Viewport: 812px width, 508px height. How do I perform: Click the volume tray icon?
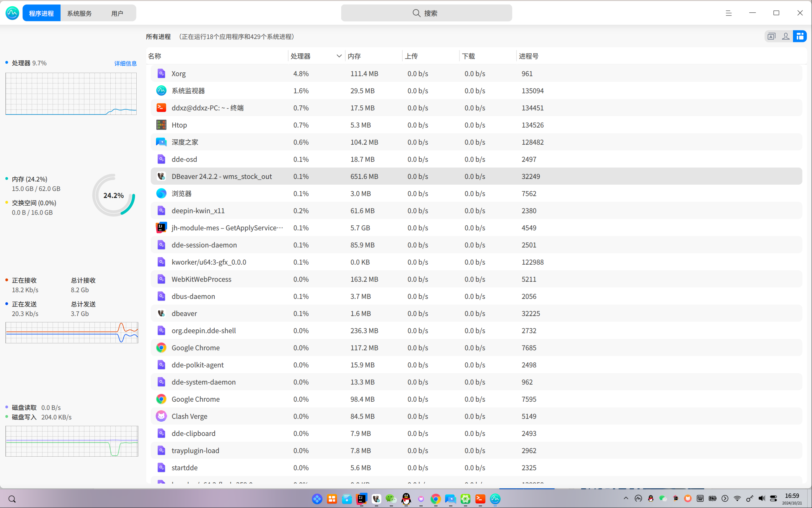(x=762, y=498)
